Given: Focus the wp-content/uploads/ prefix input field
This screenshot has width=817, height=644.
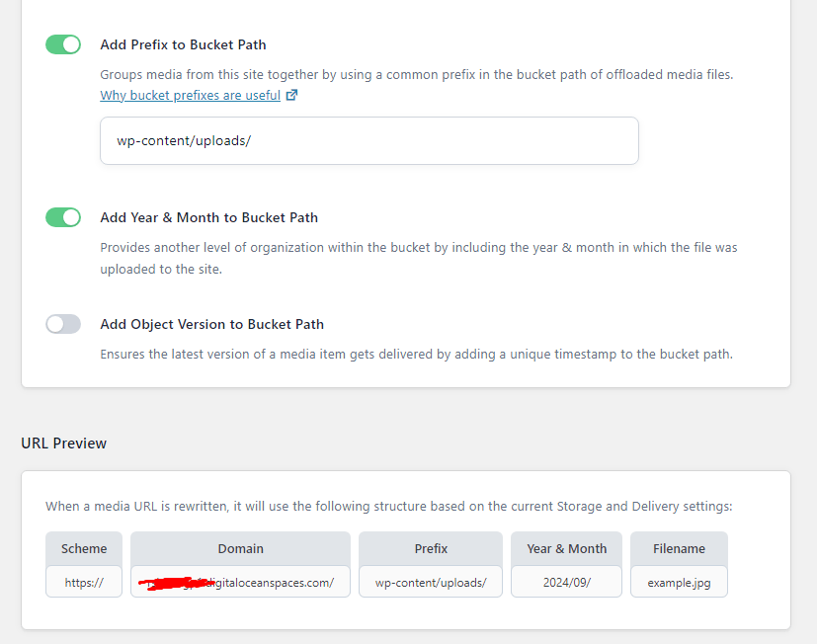Looking at the screenshot, I should [x=369, y=140].
